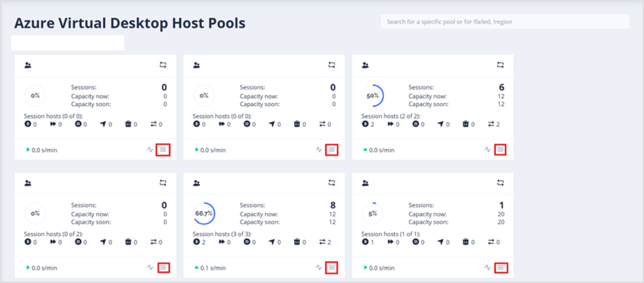Open the menu on the 50% usage pool
The height and width of the screenshot is (283, 644).
coord(500,150)
